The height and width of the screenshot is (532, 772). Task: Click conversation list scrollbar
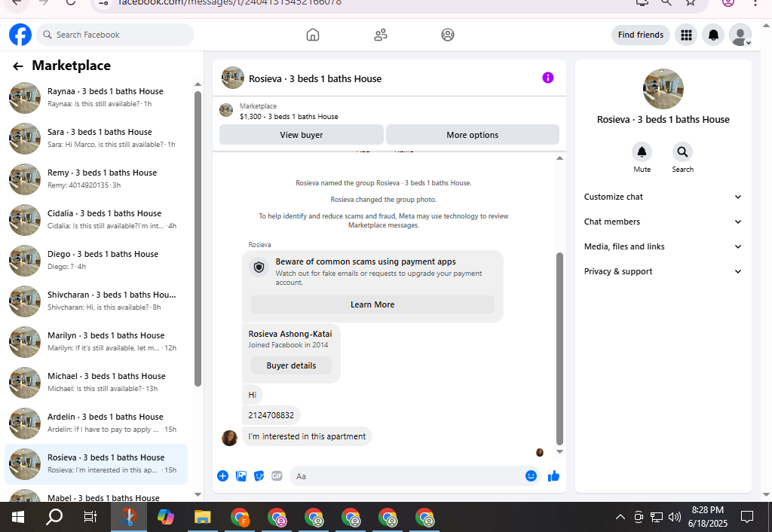tap(198, 239)
